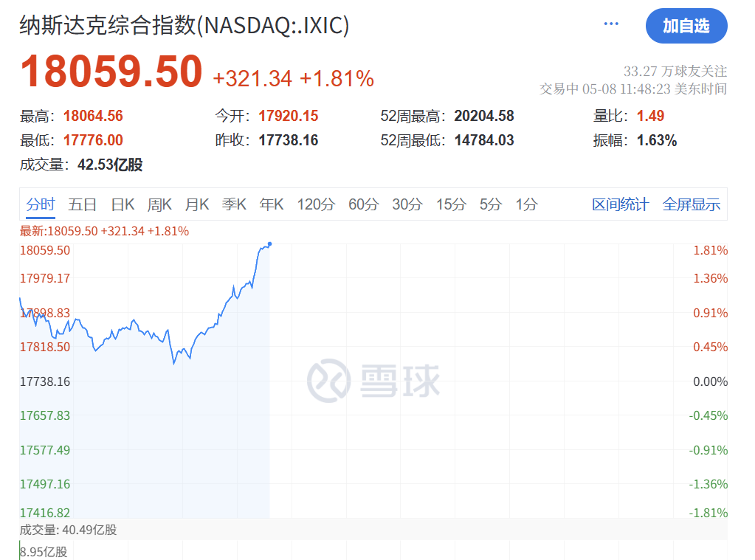Select the 季K chart tab
The image size is (755, 560).
pos(234,204)
